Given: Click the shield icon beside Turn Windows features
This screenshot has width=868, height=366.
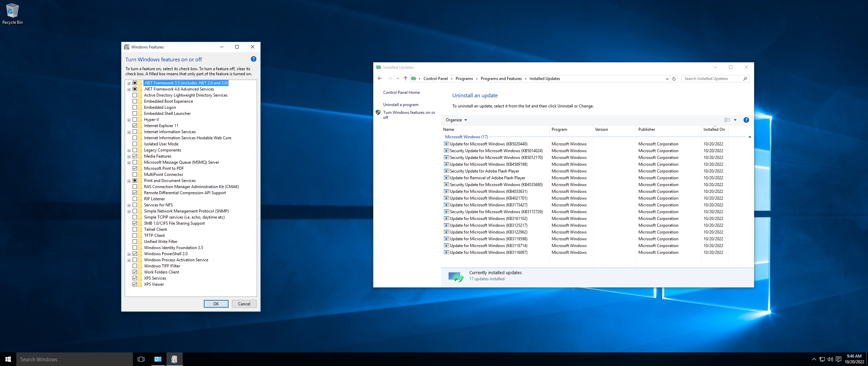Looking at the screenshot, I should [378, 113].
